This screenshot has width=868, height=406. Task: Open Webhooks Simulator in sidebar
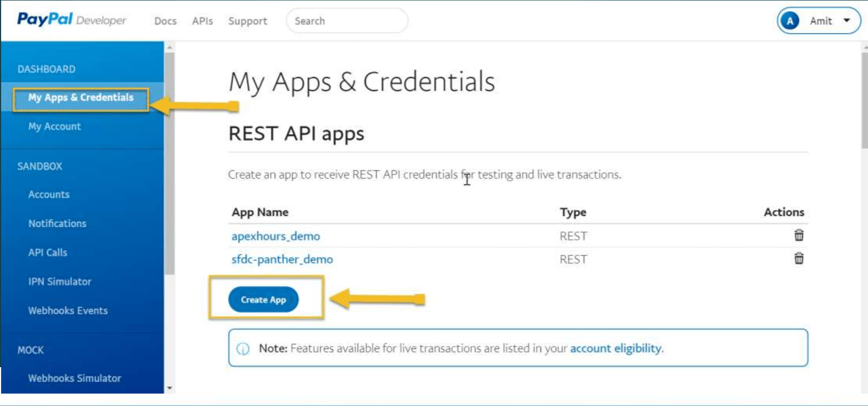tap(75, 378)
